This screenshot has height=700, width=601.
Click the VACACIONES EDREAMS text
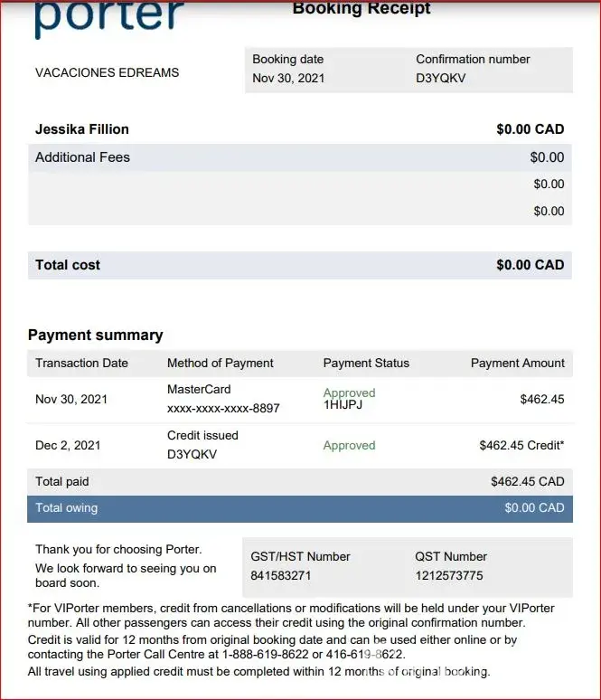coord(107,72)
